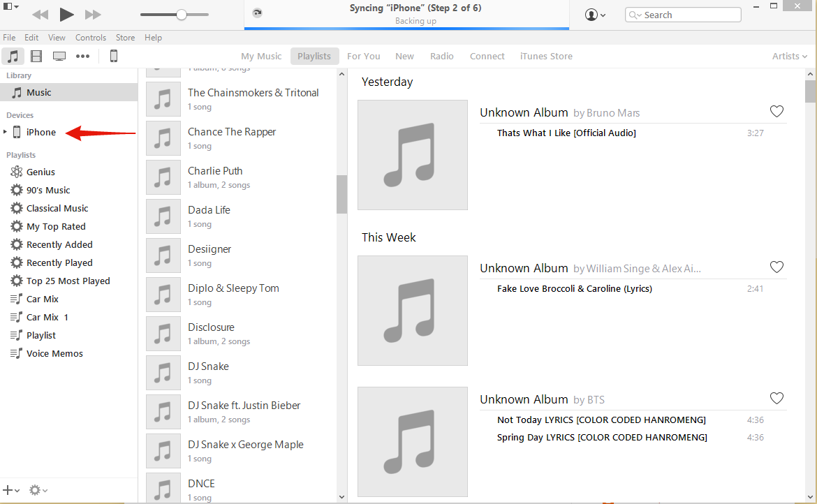Click the add playlist plus button
Image resolution: width=817 pixels, height=504 pixels.
[x=11, y=490]
